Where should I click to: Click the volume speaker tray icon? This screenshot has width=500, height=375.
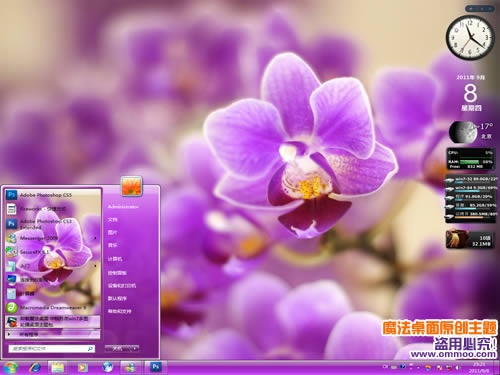[x=458, y=368]
